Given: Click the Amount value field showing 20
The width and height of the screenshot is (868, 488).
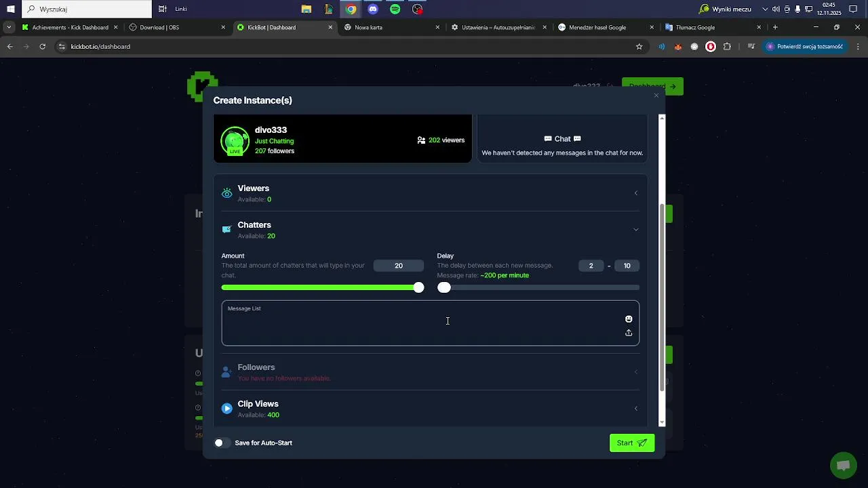Looking at the screenshot, I should point(399,266).
